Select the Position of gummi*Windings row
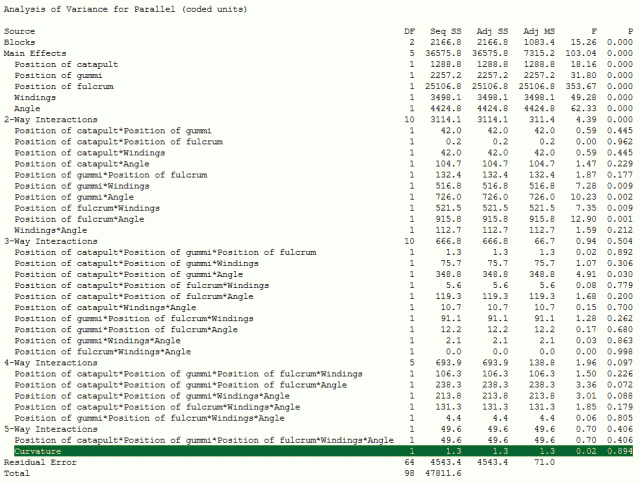The width and height of the screenshot is (640, 483). click(x=81, y=185)
